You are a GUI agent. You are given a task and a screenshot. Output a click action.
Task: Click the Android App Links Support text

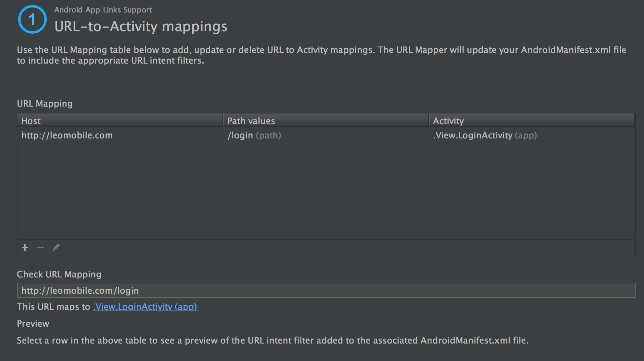point(103,10)
